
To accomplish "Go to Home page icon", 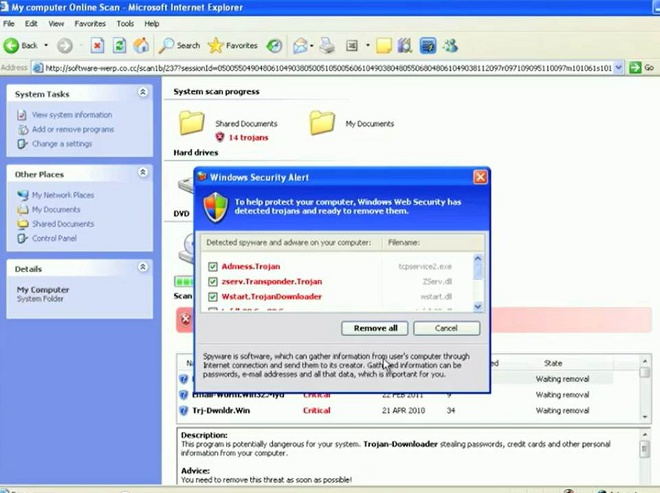I will pos(141,45).
